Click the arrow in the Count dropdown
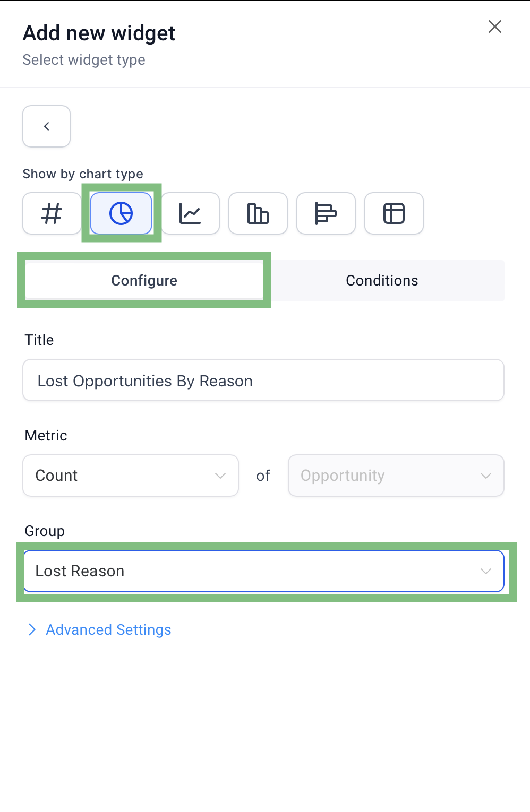Screen dimensions: 530x812 220,476
